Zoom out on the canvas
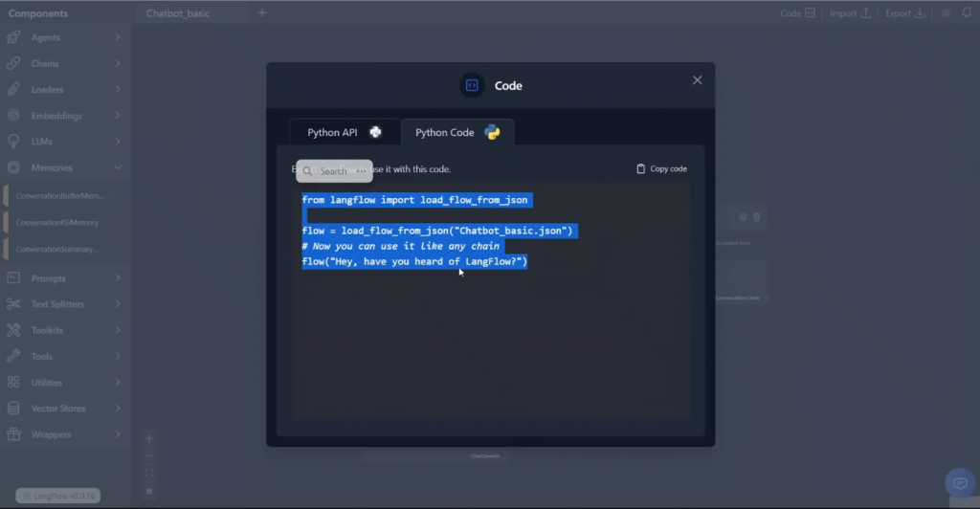Screen dimensions: 980x509 149,456
